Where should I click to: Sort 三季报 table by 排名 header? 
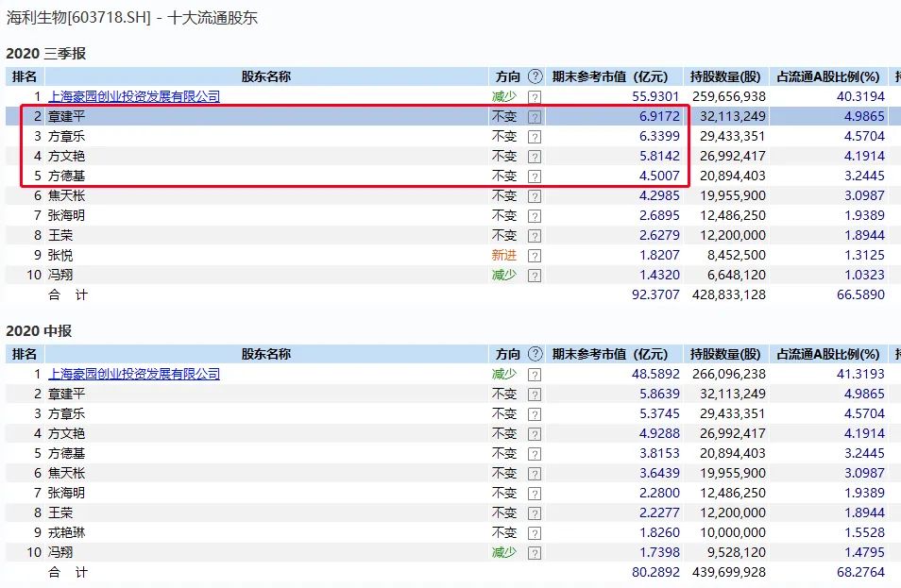25,76
